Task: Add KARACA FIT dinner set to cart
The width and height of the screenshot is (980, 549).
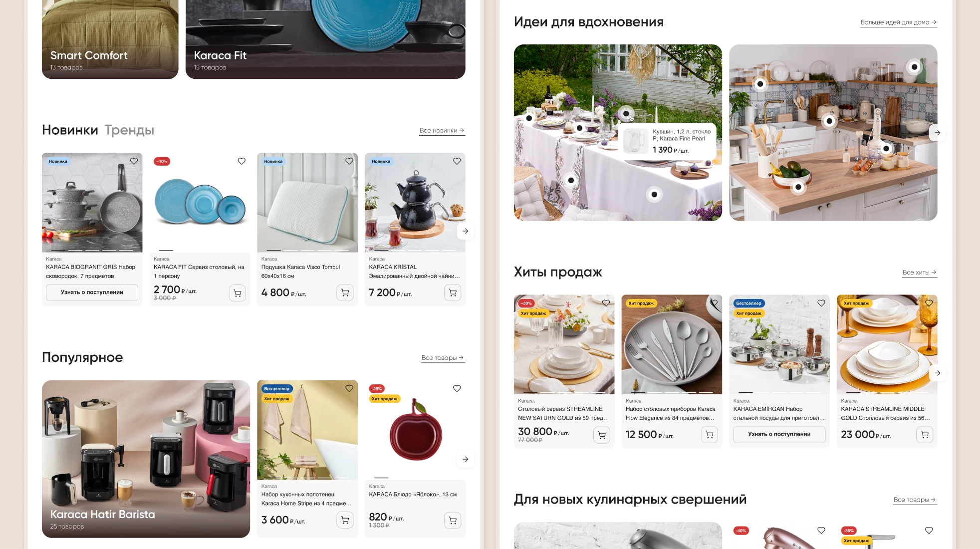Action: coord(238,293)
